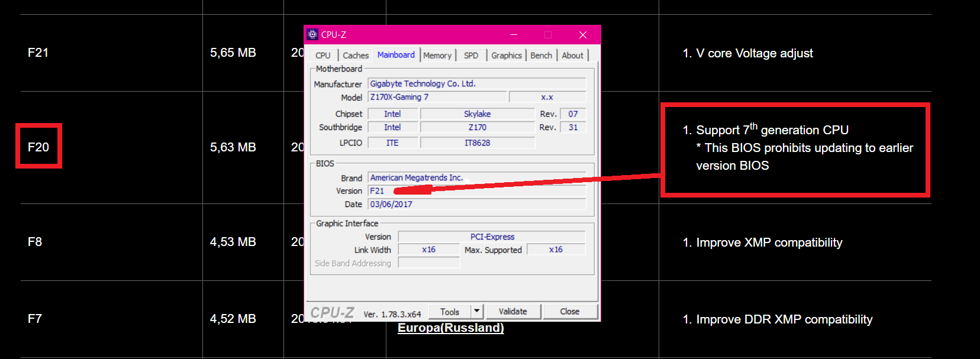Click the F21 version cell in table
The width and height of the screenshot is (980, 359).
point(38,53)
